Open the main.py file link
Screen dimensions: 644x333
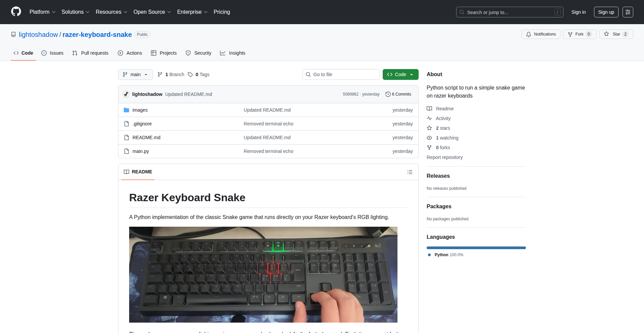pos(141,151)
